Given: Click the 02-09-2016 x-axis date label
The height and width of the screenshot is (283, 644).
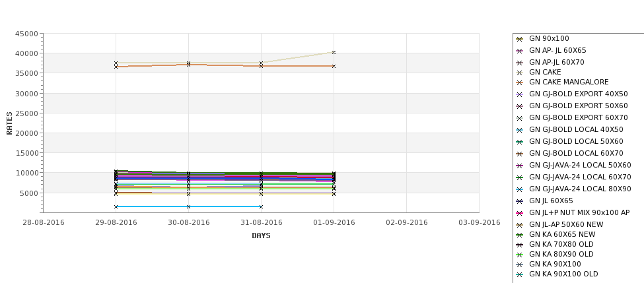Looking at the screenshot, I should tap(407, 223).
